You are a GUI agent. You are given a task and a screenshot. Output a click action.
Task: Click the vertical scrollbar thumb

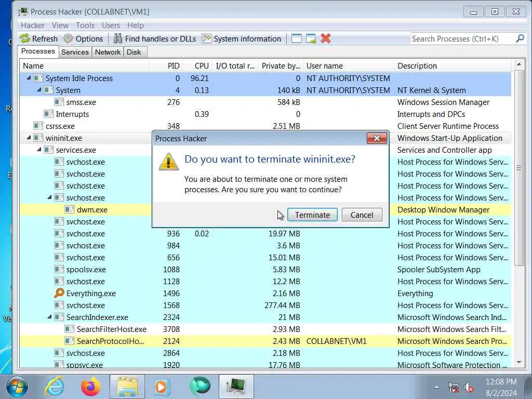click(519, 168)
